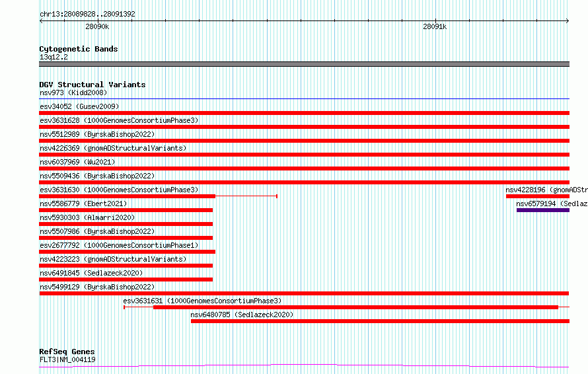The width and height of the screenshot is (588, 374).
Task: Open the nsv4228196 gnomAD variant label
Action: coord(546,190)
